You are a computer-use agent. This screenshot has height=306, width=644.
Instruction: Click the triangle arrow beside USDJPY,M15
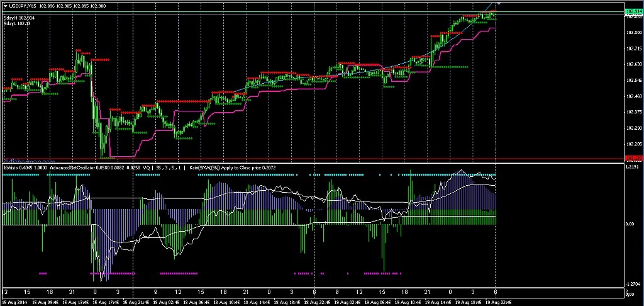click(x=5, y=6)
